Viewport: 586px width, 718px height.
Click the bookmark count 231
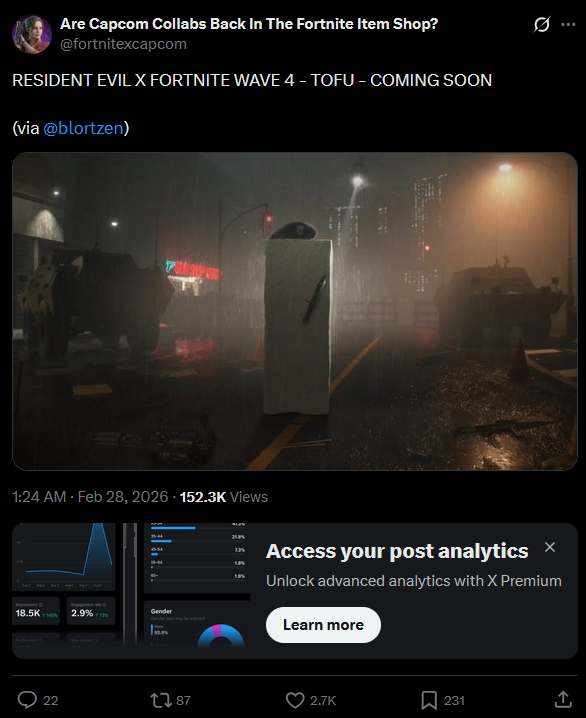click(454, 701)
